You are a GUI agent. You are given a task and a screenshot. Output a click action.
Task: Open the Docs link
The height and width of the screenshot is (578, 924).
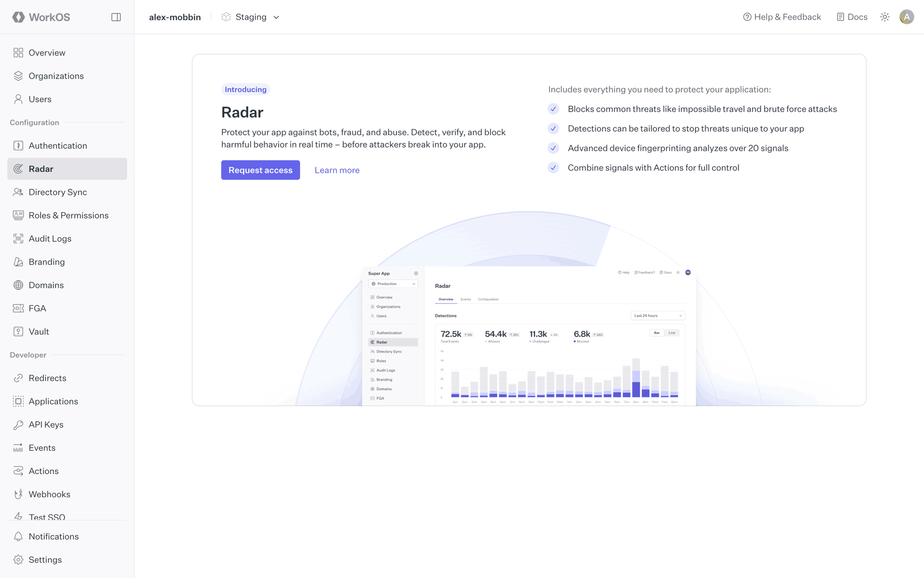click(852, 17)
